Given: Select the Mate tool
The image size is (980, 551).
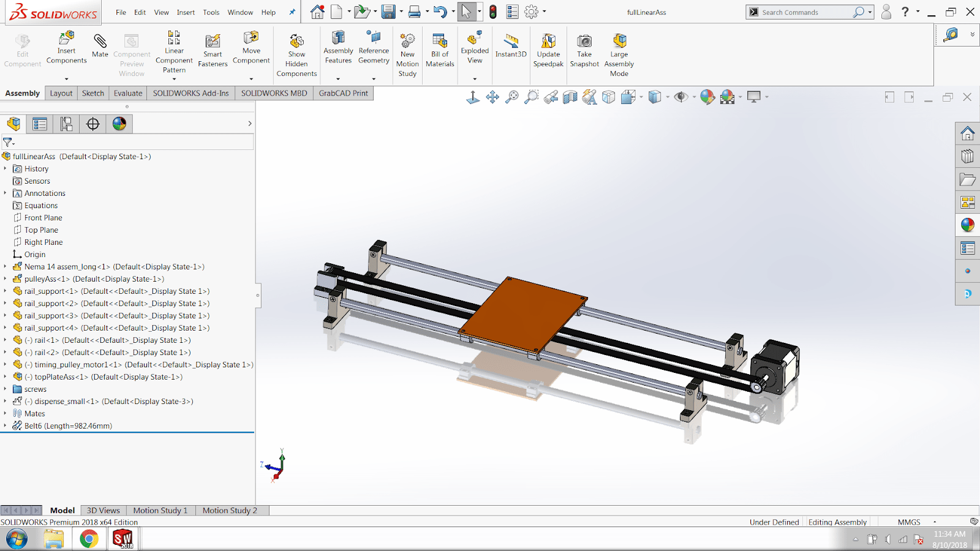Looking at the screenshot, I should (x=100, y=46).
